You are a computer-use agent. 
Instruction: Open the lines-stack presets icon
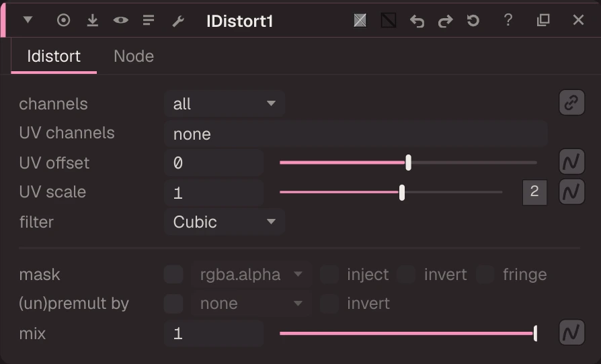[x=149, y=20]
